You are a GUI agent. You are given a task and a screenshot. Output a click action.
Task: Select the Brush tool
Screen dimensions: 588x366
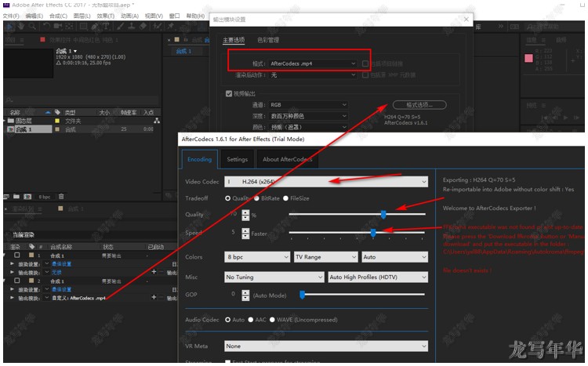(x=121, y=26)
